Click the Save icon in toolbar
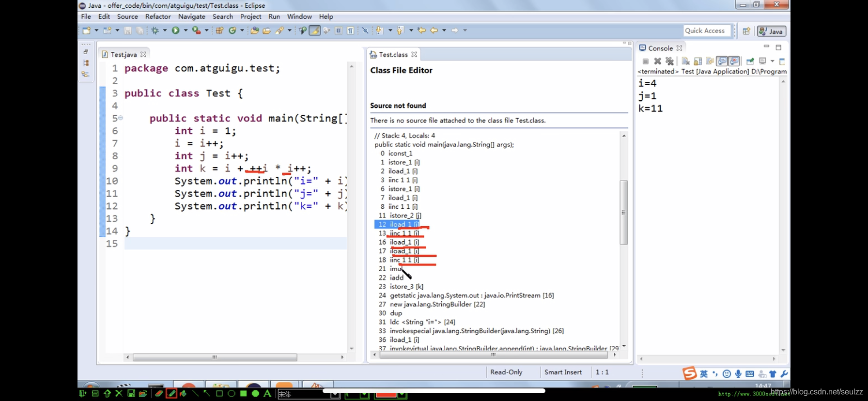 pos(128,31)
